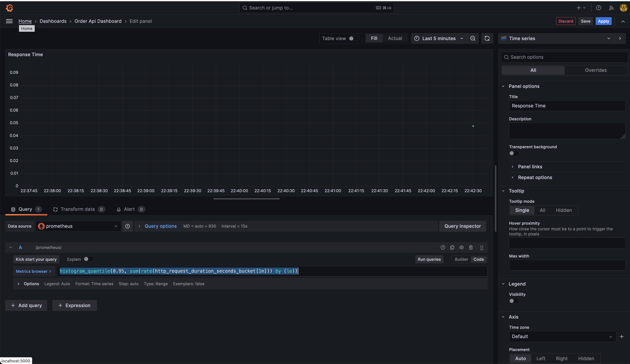
Task: Expand the Panel links section
Action: 530,167
